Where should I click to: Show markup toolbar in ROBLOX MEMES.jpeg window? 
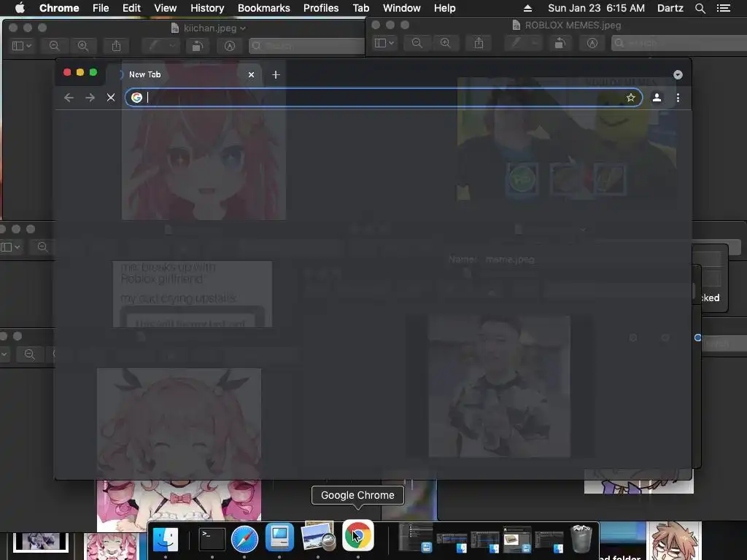tap(592, 43)
